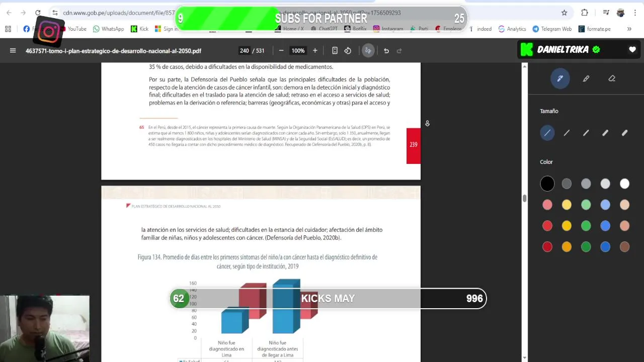Screen dimensions: 644x362
Task: View site information icon in address bar
Action: [x=54, y=13]
